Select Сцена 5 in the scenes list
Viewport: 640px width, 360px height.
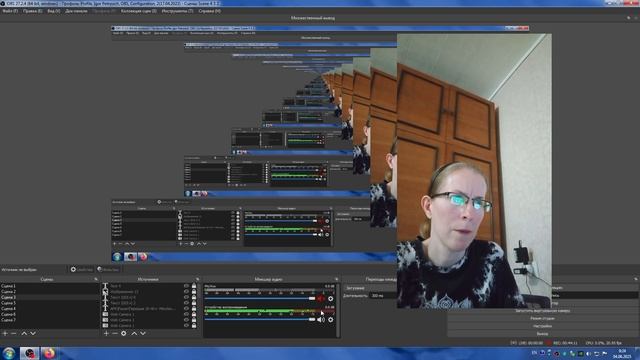[x=50, y=303]
